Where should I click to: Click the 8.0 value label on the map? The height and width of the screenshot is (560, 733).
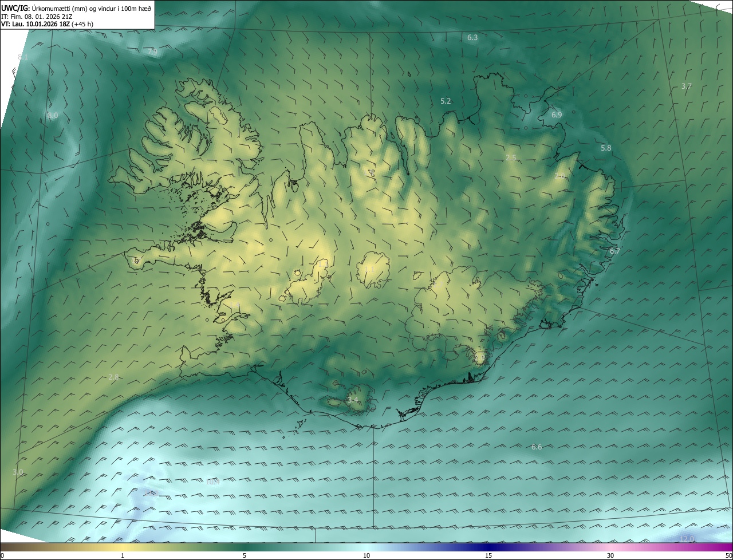click(x=53, y=115)
